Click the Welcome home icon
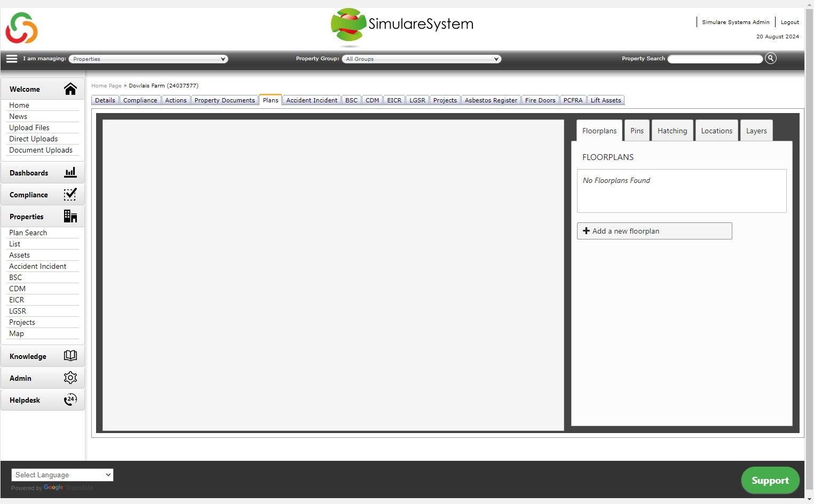The image size is (814, 504). click(70, 89)
